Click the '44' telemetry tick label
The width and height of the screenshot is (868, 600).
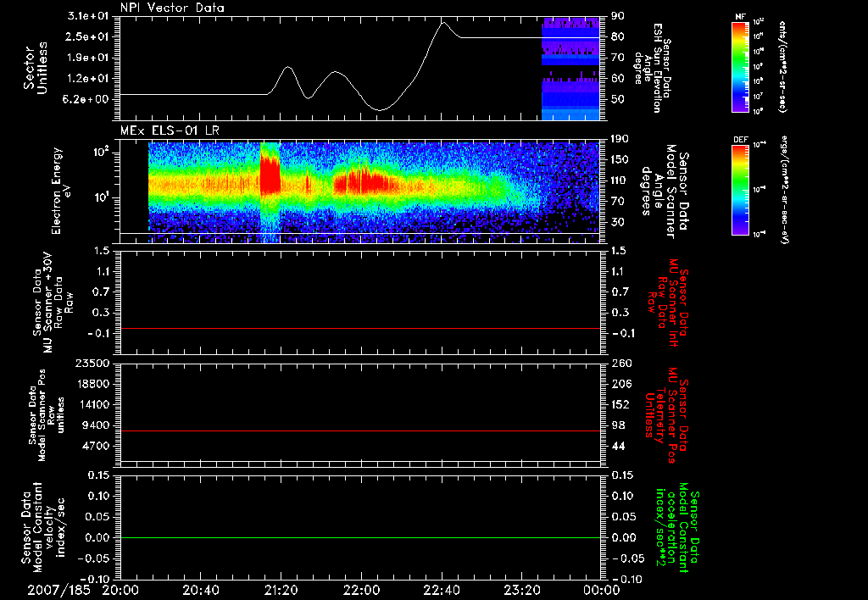618,446
